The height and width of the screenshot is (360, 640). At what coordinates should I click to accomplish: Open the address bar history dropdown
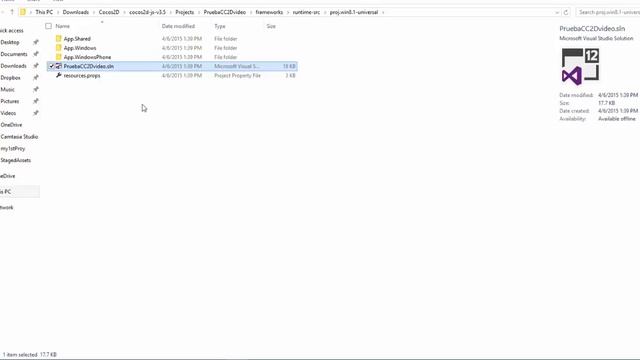tap(557, 12)
